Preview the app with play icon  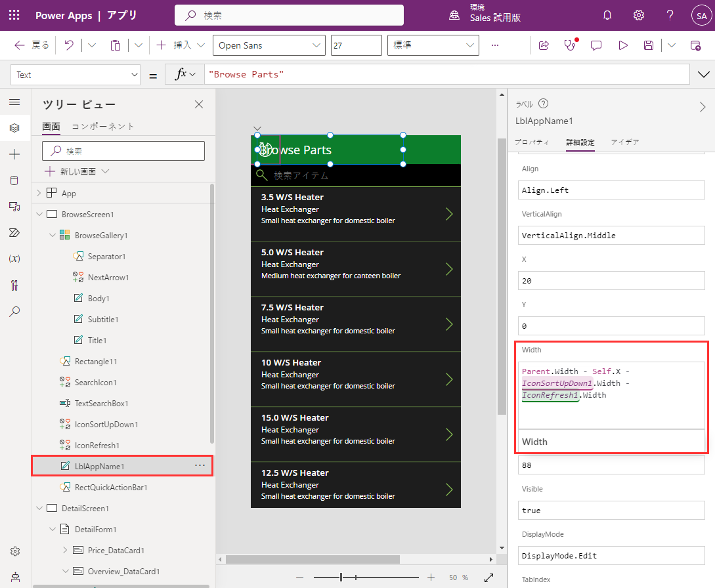623,45
